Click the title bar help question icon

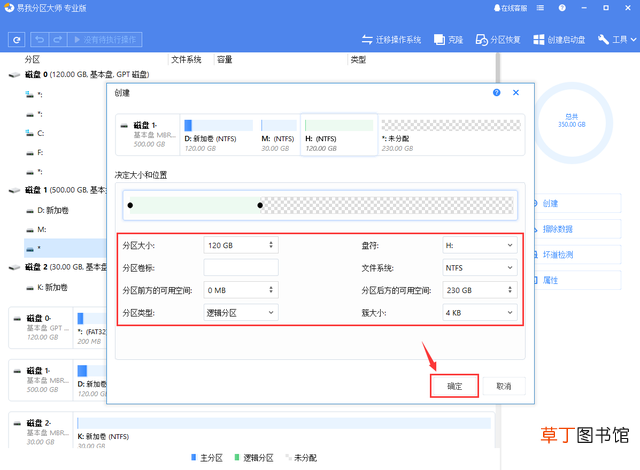tap(562, 8)
